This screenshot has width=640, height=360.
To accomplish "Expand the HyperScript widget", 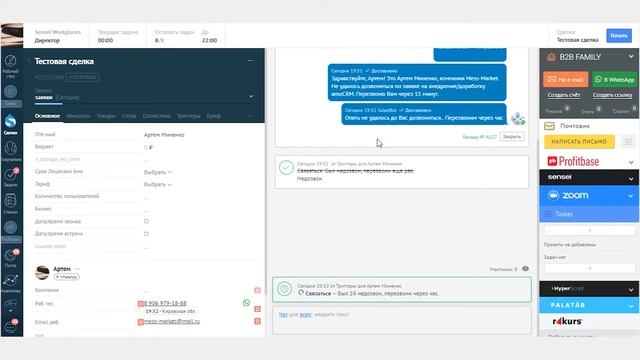I will point(631,290).
